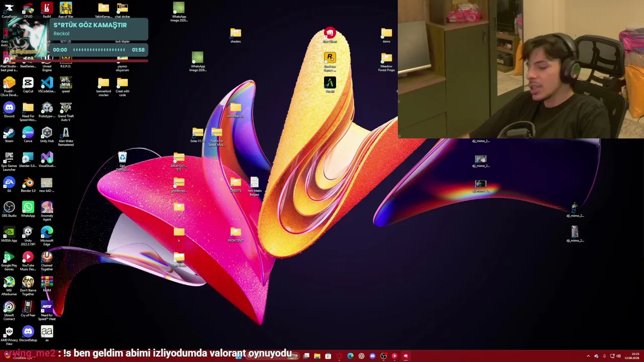
Task: Select the items folder
Action: click(386, 35)
